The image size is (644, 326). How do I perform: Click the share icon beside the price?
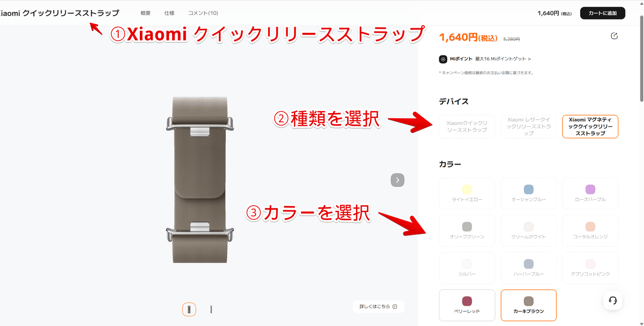coord(614,36)
